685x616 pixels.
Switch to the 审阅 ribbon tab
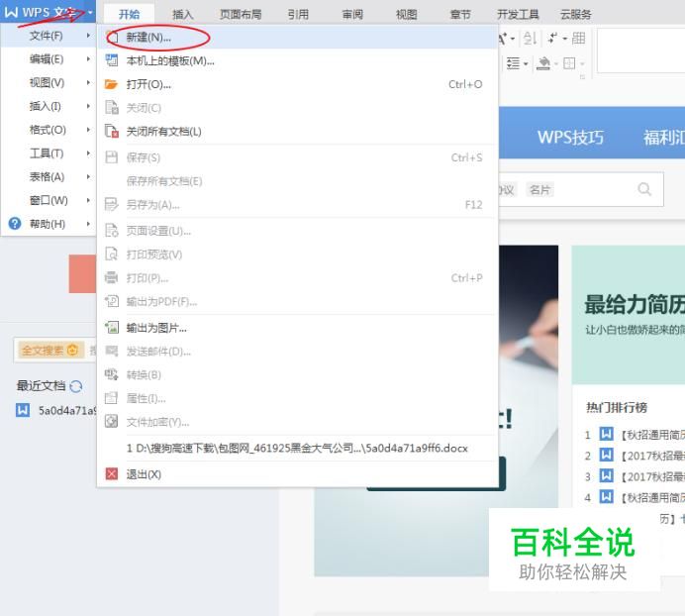pyautogui.click(x=352, y=14)
